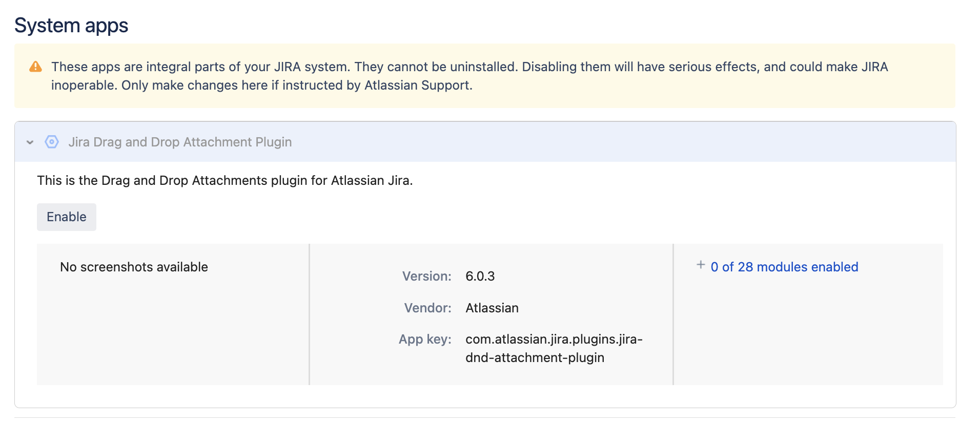Screen dimensions: 980x424
Task: Click the version value 6.0.3
Action: click(480, 277)
